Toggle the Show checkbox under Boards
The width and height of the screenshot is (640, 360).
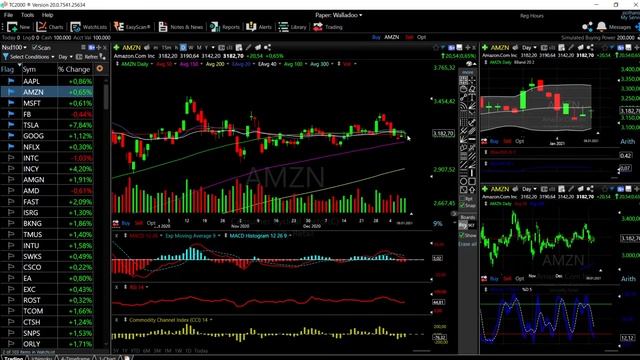[x=462, y=235]
